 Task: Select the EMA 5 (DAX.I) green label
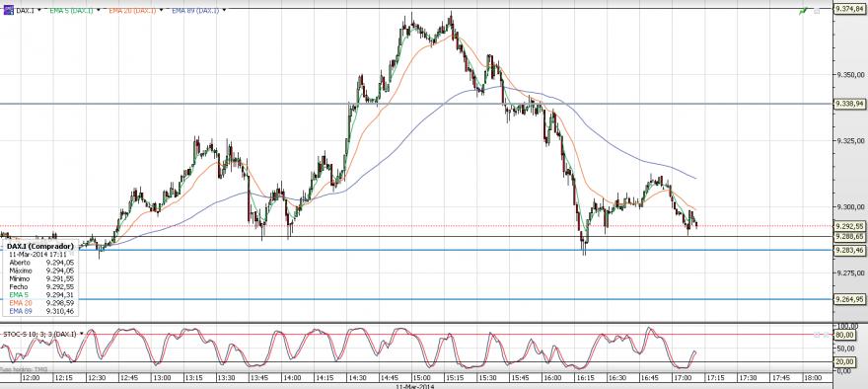71,10
